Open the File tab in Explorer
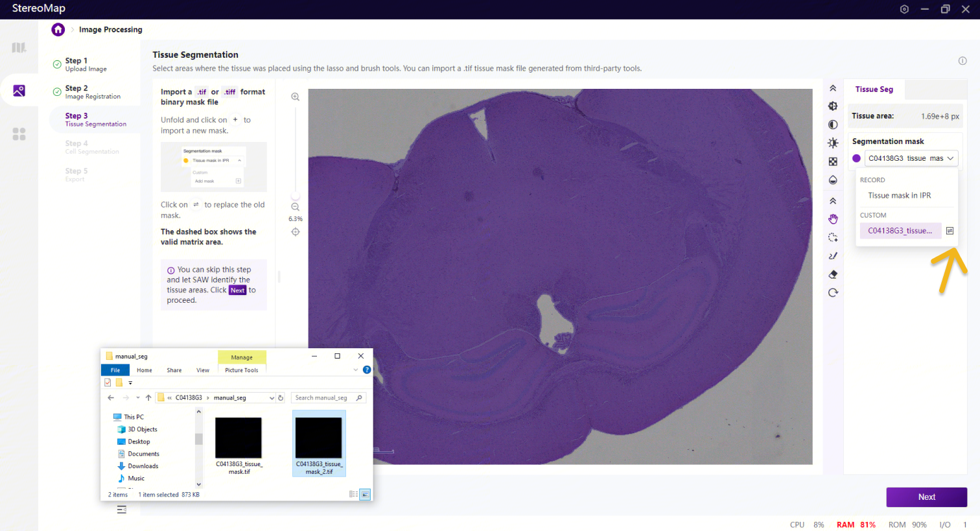Viewport: 980px width, 531px height. point(115,370)
